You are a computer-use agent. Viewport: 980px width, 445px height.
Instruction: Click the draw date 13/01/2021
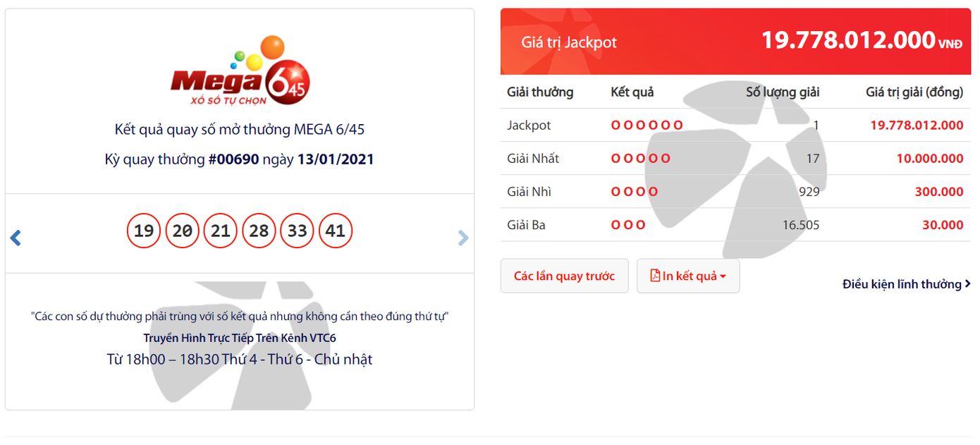pyautogui.click(x=335, y=159)
